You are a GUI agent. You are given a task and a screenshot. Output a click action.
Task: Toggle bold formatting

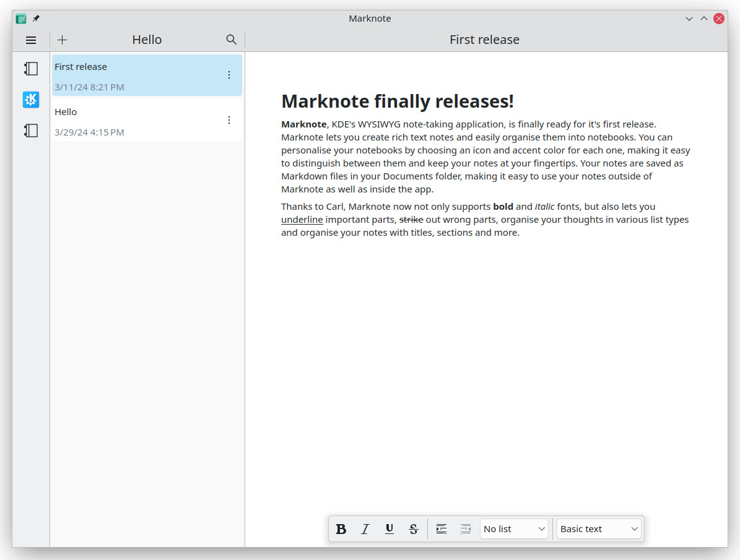341,529
